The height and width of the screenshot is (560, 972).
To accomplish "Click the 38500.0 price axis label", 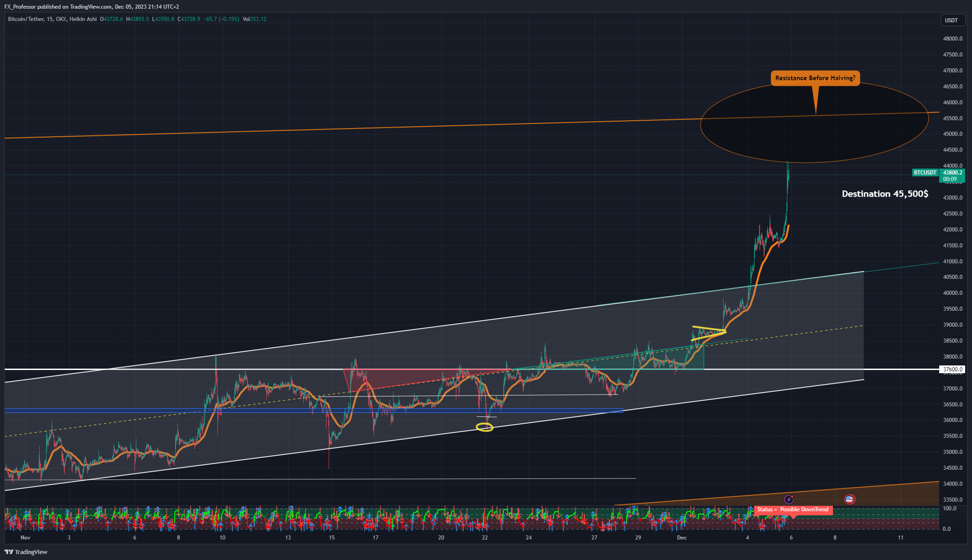I will point(952,341).
